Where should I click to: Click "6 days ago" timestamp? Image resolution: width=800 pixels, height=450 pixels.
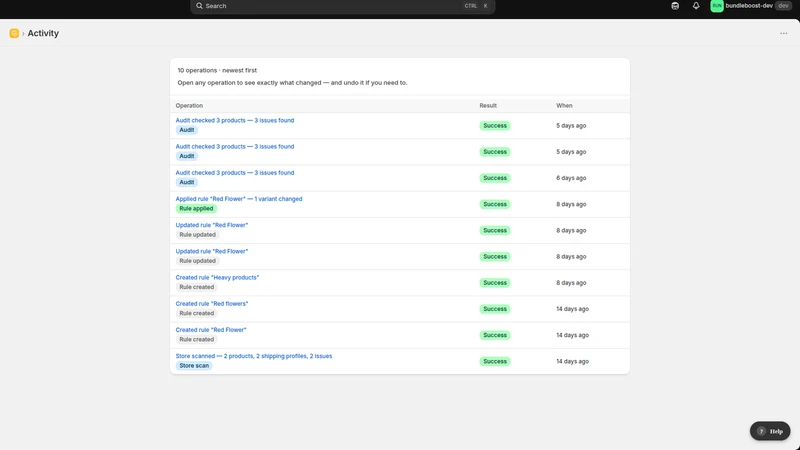571,178
